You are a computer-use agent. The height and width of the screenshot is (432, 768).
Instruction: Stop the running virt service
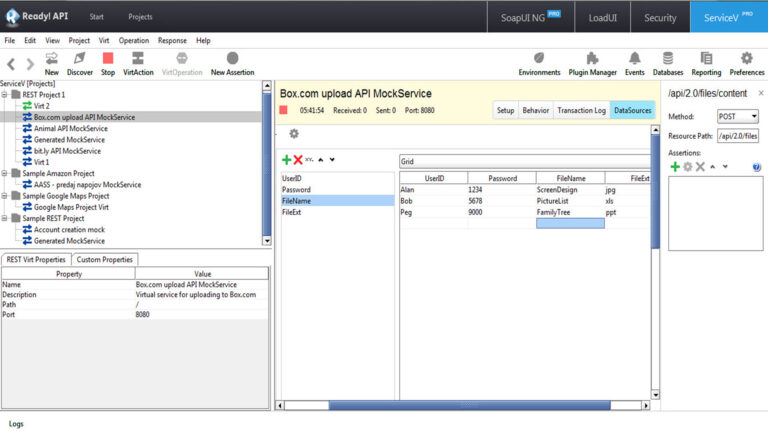(x=108, y=64)
